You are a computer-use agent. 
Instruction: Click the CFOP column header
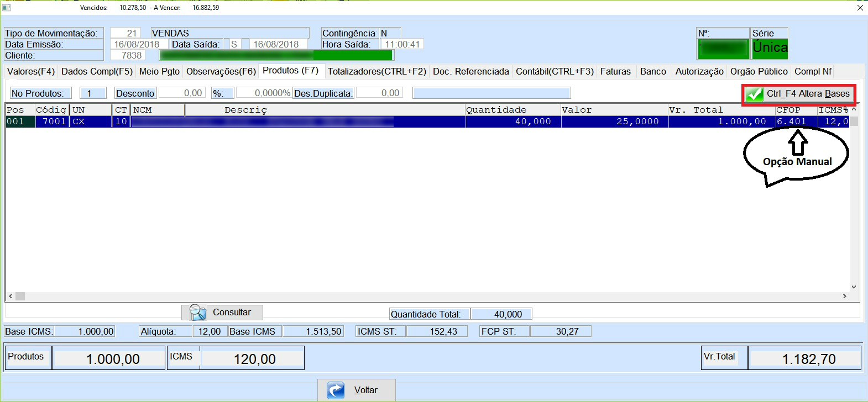pos(788,110)
